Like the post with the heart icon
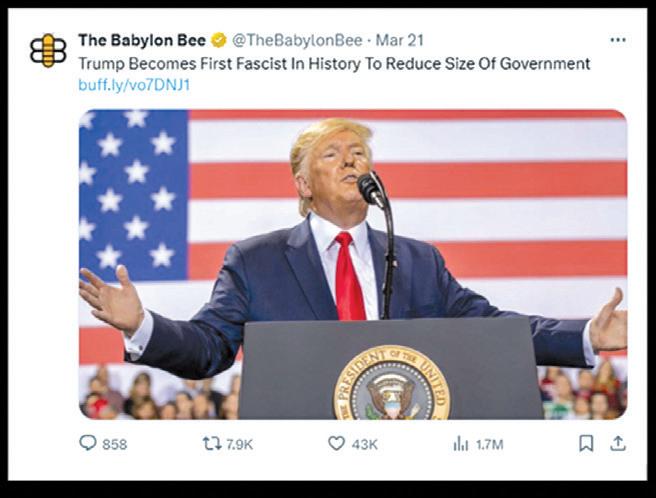656x498 pixels. [x=336, y=443]
